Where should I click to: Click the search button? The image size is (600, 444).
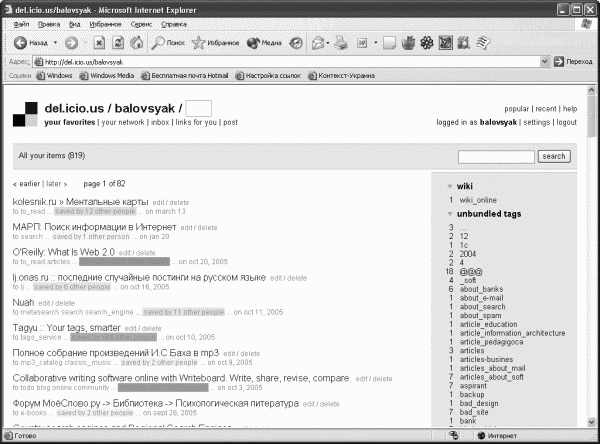[x=554, y=156]
